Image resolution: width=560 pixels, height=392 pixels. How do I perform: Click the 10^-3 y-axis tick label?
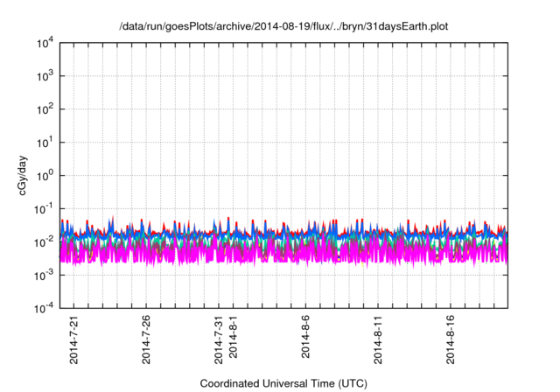click(x=45, y=274)
